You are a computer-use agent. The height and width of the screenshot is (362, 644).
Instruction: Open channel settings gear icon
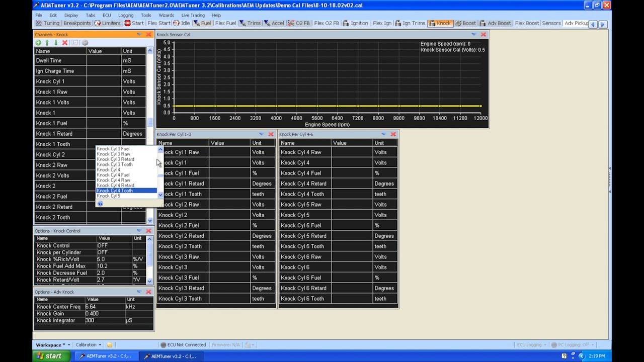pyautogui.click(x=85, y=43)
